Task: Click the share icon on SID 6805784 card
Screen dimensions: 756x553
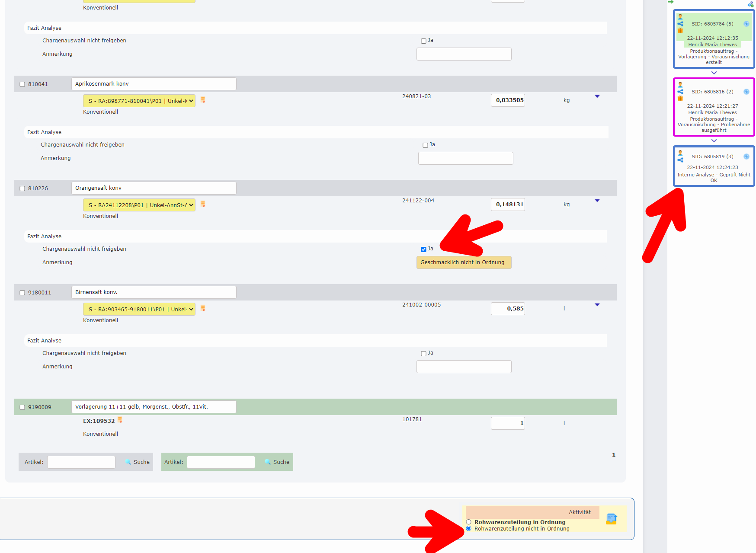Action: [680, 24]
